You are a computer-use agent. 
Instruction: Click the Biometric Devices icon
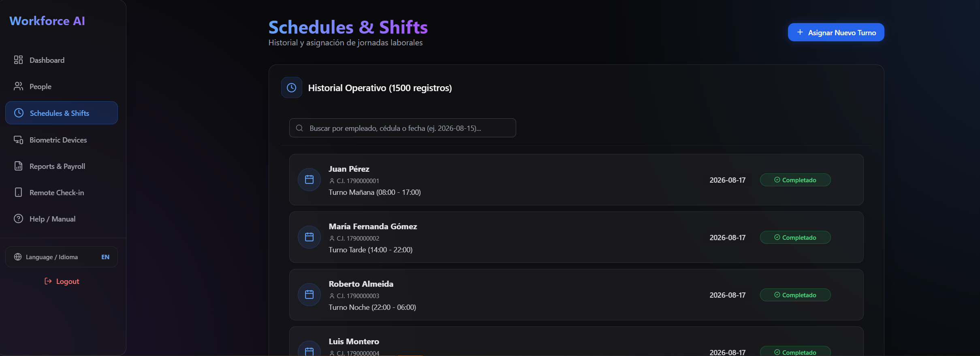(x=18, y=140)
